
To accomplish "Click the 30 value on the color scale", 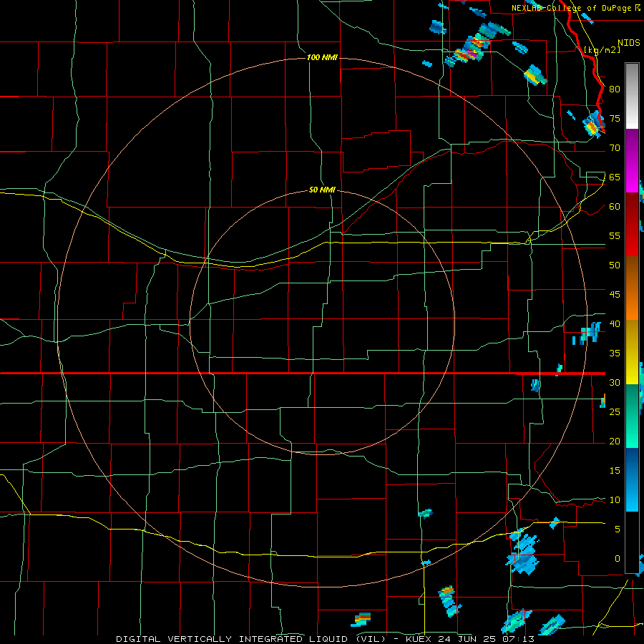I will coord(615,382).
